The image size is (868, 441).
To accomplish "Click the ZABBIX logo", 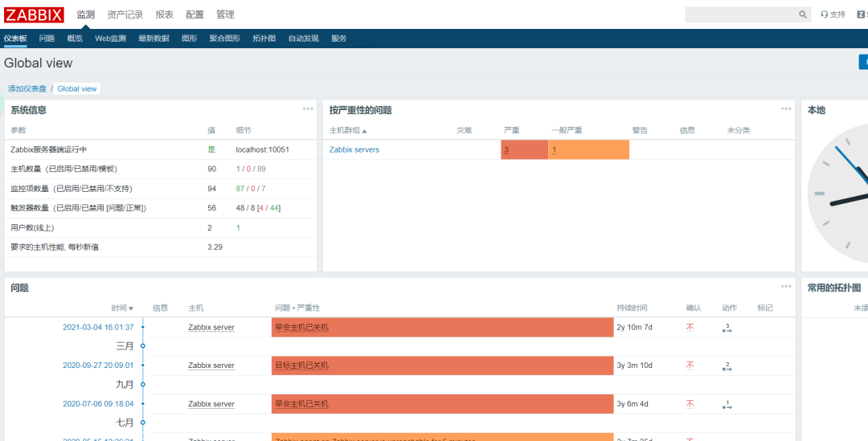I will click(34, 15).
